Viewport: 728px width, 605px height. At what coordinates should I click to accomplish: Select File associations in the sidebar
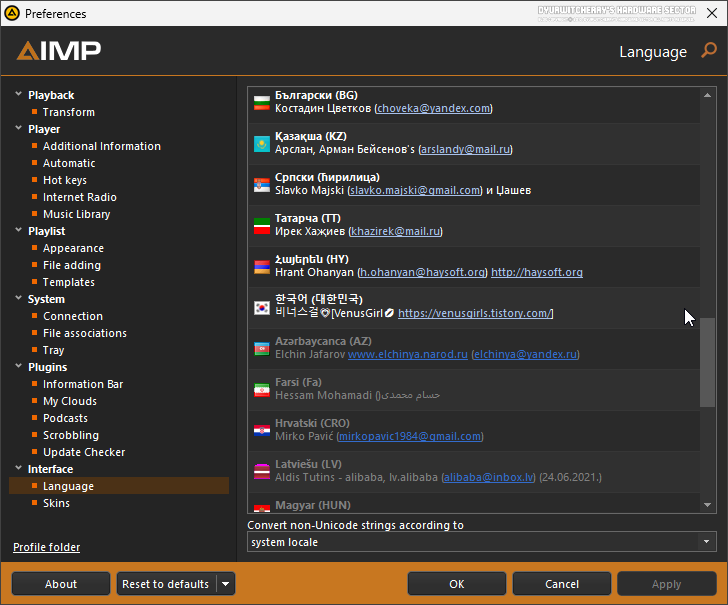tap(85, 333)
